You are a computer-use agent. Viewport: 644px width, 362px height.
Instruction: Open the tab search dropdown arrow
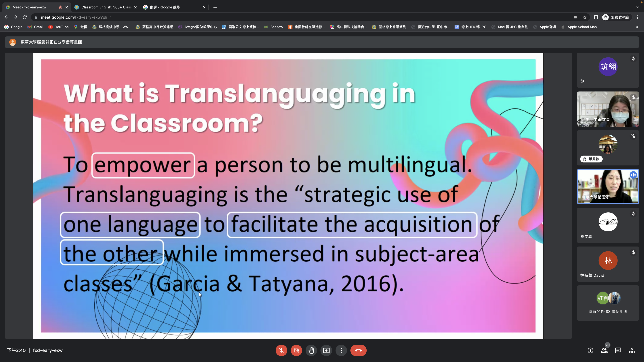(637, 7)
